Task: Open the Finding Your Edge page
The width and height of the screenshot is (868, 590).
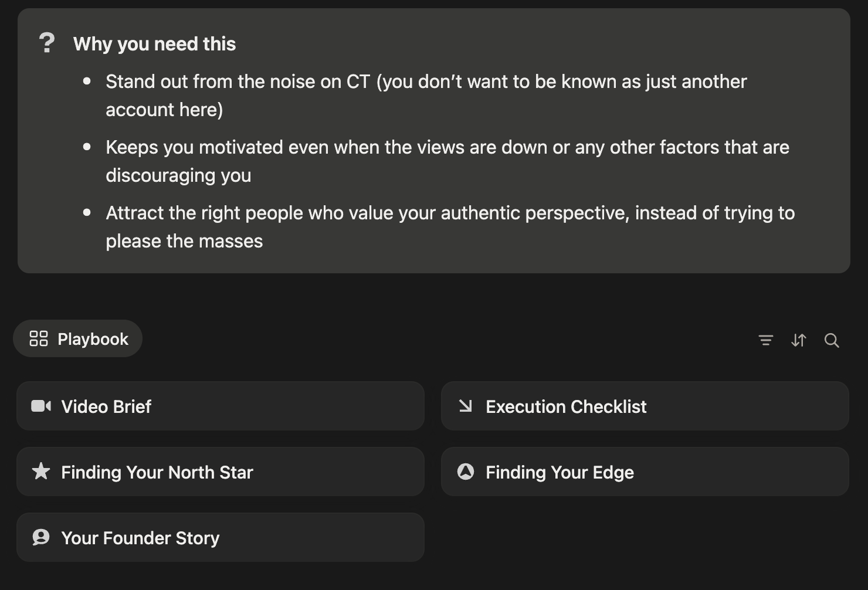Action: tap(560, 472)
